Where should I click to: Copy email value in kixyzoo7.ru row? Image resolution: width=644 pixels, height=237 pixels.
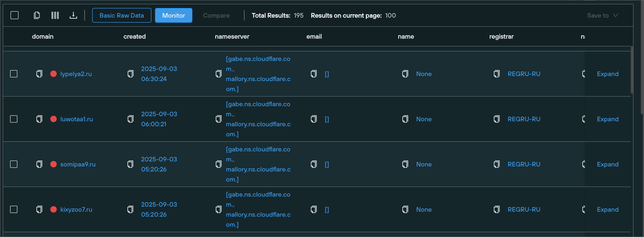[314, 209]
